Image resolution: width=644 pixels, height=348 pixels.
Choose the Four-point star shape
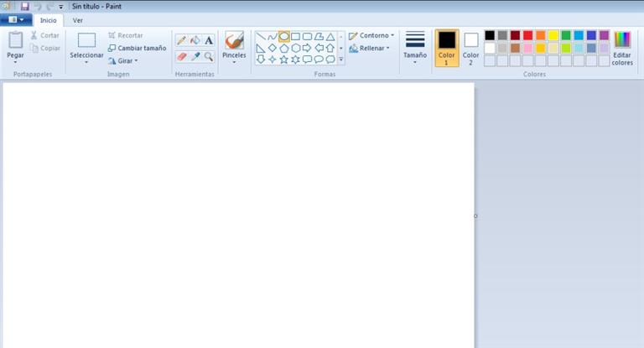[272, 60]
